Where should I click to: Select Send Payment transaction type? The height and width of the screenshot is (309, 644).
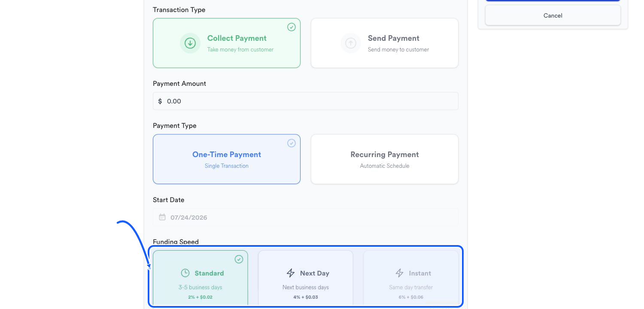coord(385,43)
